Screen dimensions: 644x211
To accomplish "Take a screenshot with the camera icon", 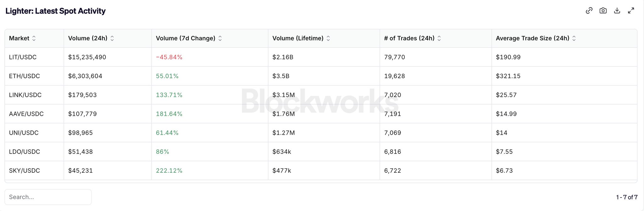I will (603, 11).
